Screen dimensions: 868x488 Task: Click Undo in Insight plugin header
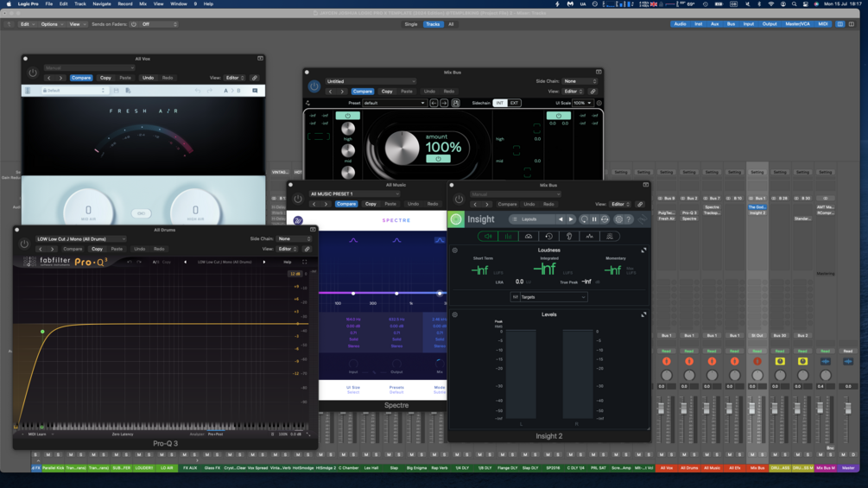tap(529, 204)
